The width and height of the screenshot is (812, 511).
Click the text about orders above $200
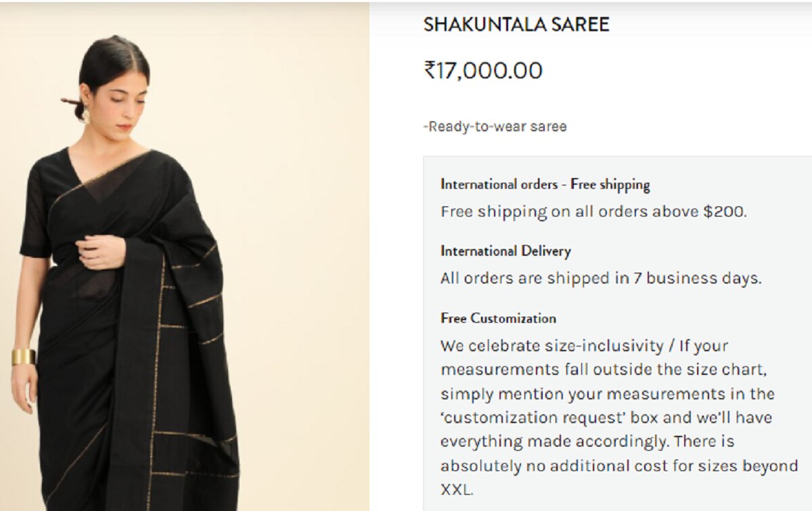click(x=593, y=211)
